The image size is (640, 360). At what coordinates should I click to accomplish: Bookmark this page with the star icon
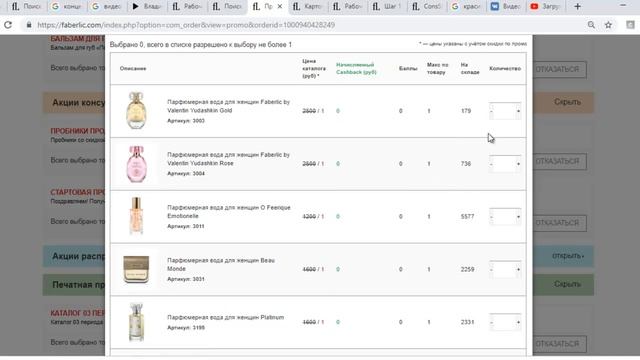coord(608,25)
